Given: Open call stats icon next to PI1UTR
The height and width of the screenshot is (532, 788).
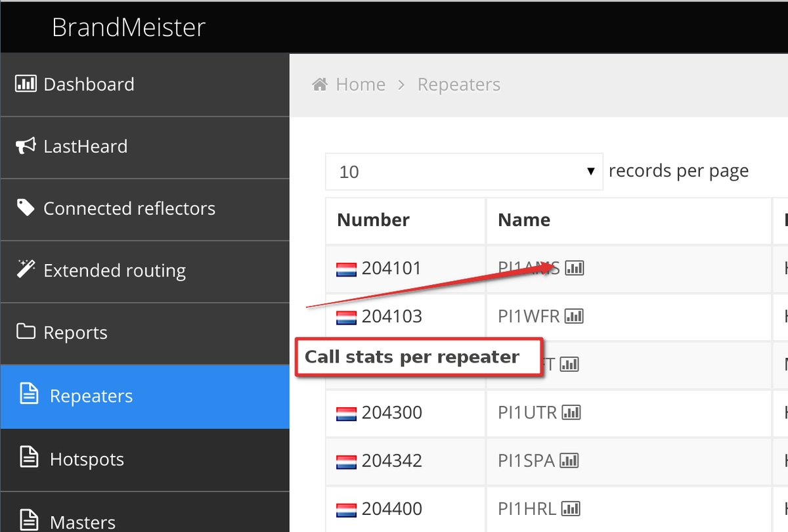Looking at the screenshot, I should point(571,412).
